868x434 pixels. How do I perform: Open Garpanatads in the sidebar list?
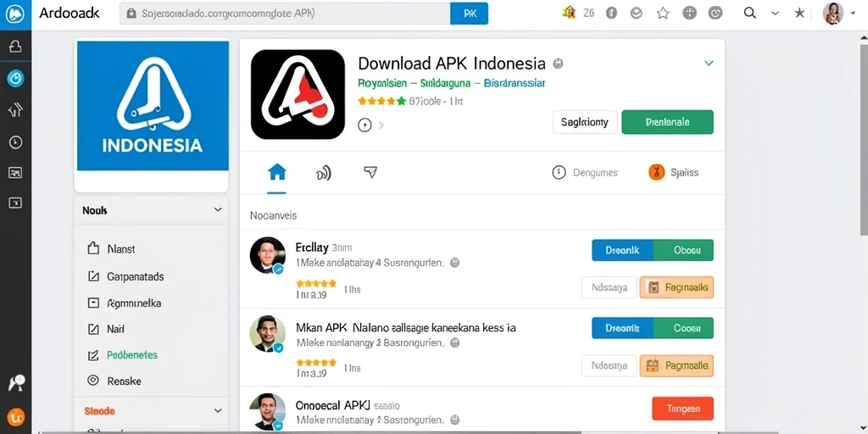(x=125, y=276)
